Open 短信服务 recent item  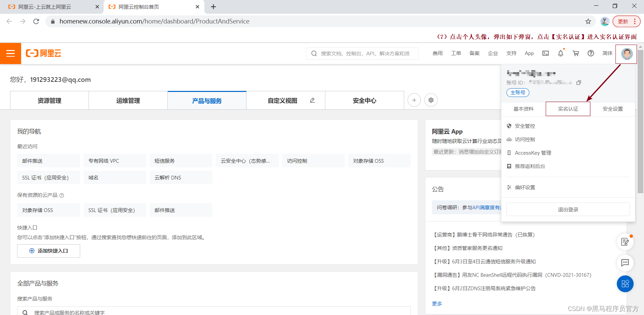[x=181, y=161]
